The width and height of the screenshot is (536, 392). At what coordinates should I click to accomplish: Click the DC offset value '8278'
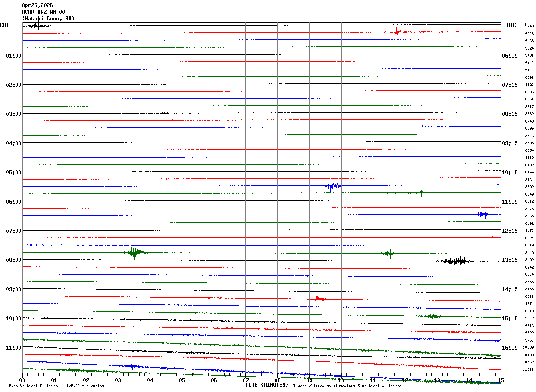(x=529, y=209)
